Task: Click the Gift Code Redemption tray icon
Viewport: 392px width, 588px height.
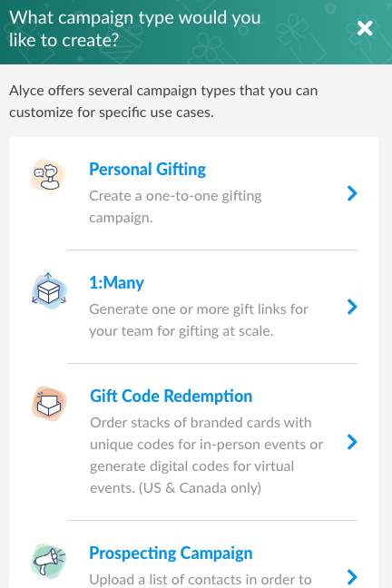Action: (49, 404)
